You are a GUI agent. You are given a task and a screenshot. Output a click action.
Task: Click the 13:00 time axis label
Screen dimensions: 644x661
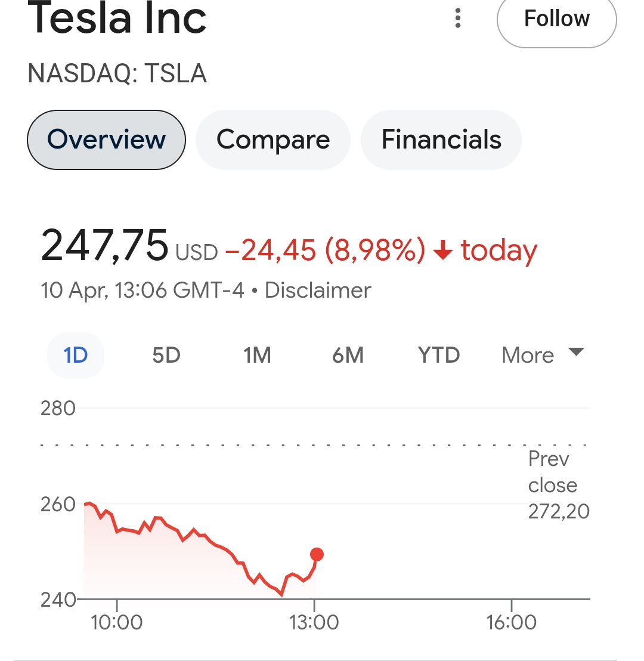click(x=314, y=623)
